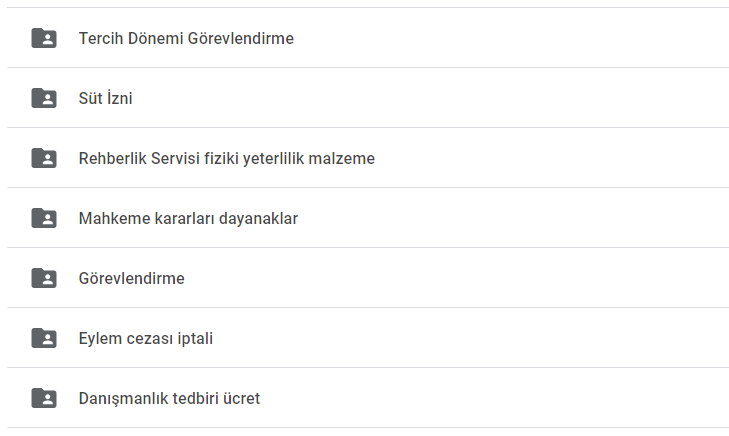
Task: Click the shared folder icon next to Süt İzni
Action: (44, 98)
